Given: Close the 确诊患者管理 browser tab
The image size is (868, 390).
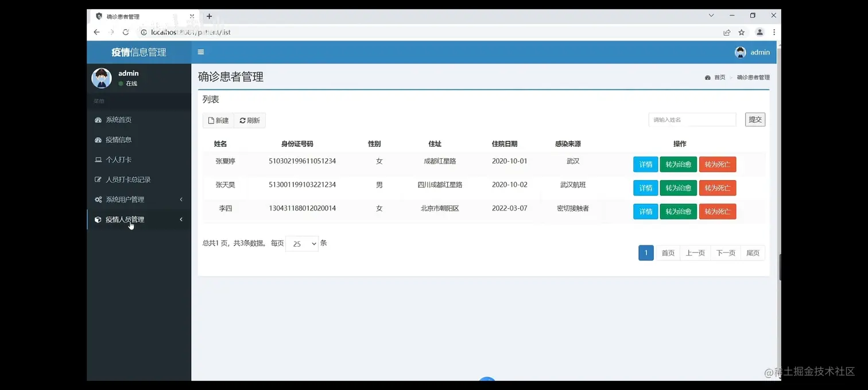Looking at the screenshot, I should (192, 16).
